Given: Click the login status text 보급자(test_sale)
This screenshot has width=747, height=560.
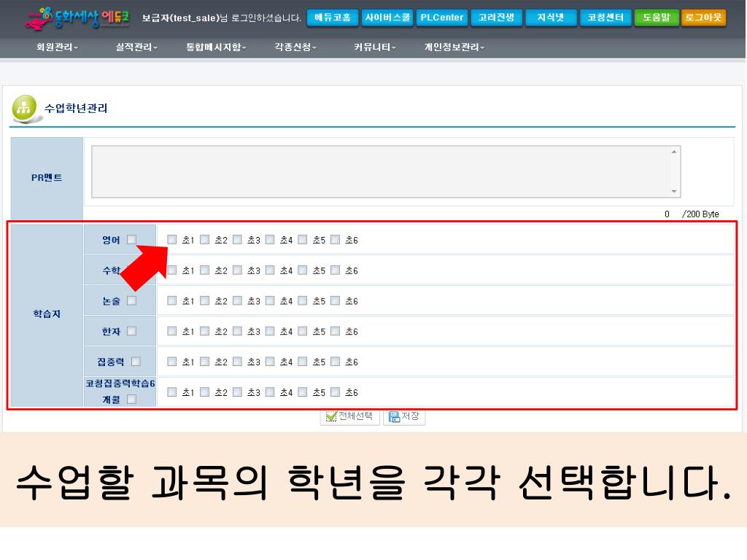Looking at the screenshot, I should (181, 18).
